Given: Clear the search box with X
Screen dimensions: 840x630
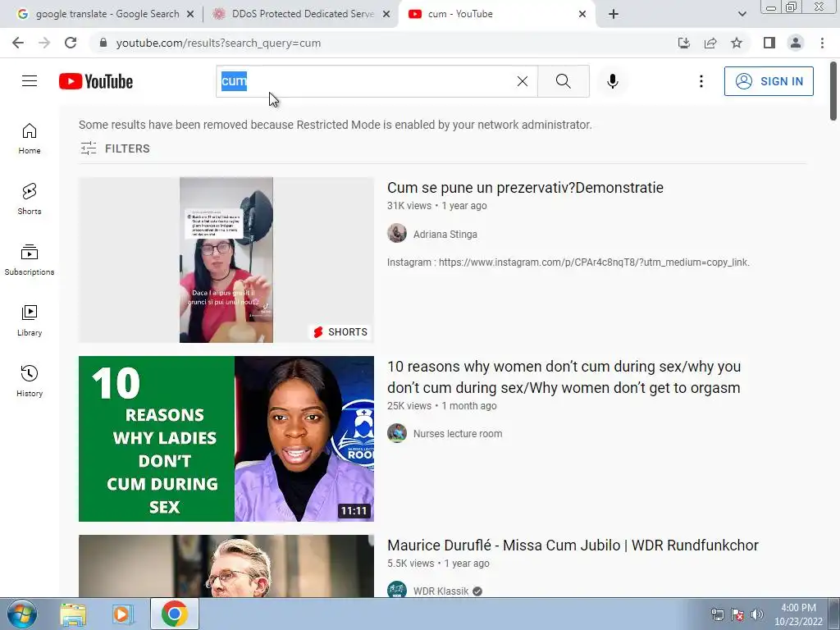Looking at the screenshot, I should [523, 81].
